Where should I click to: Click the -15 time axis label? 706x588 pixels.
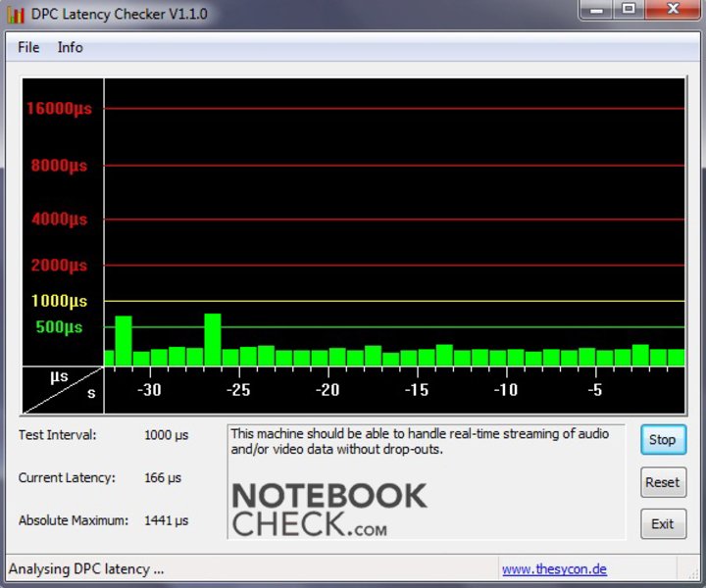pos(417,390)
